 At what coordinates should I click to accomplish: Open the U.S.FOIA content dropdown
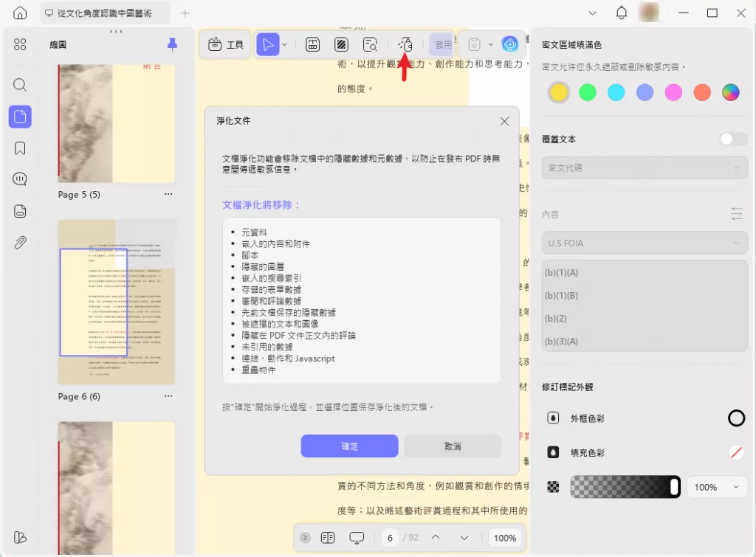pyautogui.click(x=644, y=243)
